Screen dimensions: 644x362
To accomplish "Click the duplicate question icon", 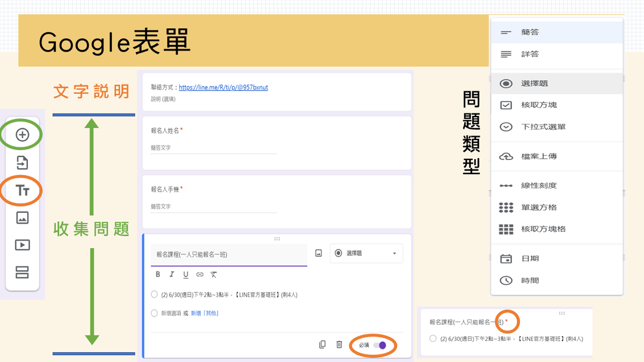I will coord(322,344).
